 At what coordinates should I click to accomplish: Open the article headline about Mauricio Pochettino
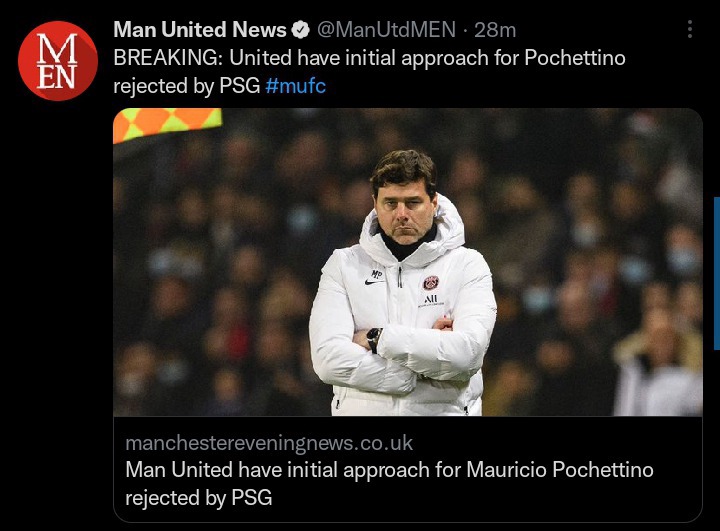389,484
